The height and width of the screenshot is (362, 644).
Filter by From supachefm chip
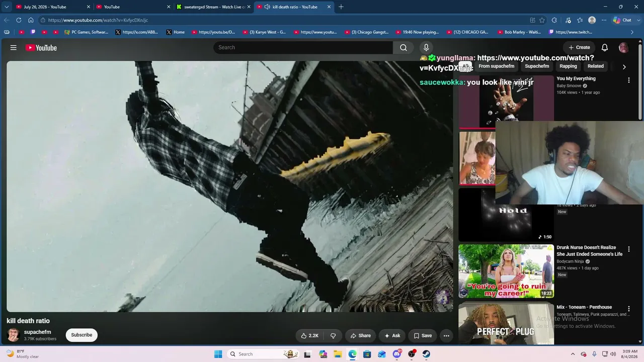click(497, 66)
